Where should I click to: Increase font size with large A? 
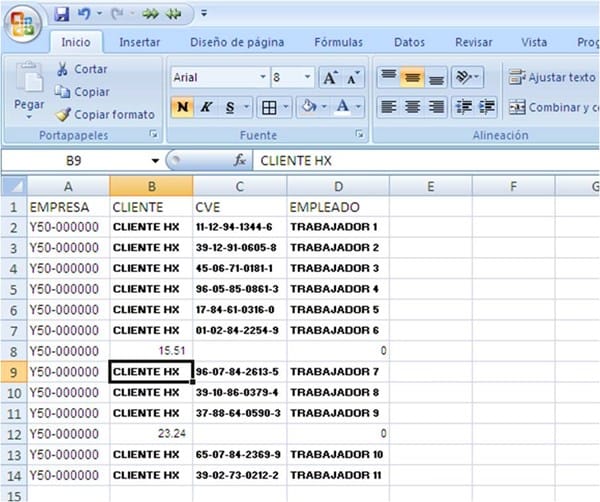(x=331, y=78)
